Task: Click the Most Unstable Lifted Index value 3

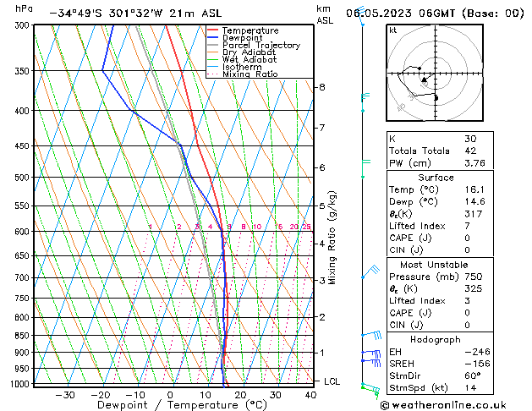Action: (x=467, y=301)
